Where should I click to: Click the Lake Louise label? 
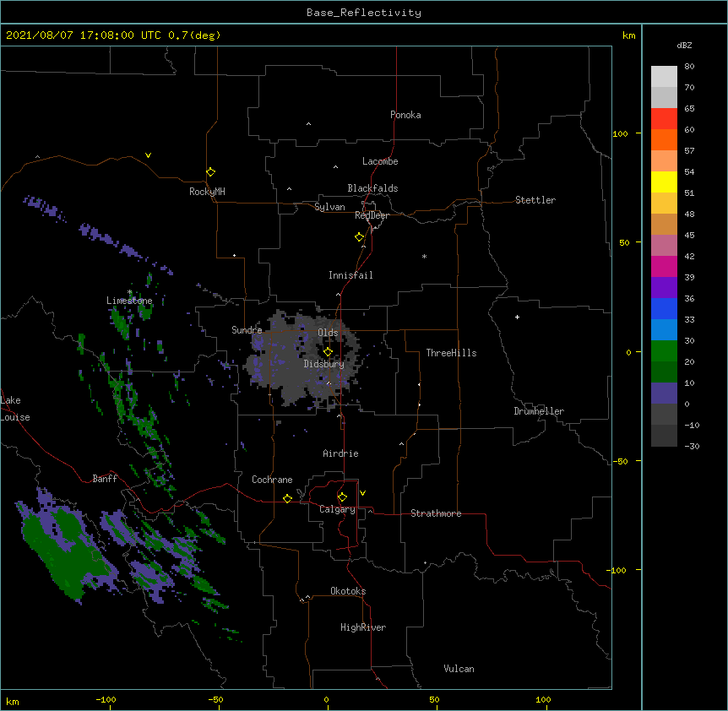coord(15,409)
